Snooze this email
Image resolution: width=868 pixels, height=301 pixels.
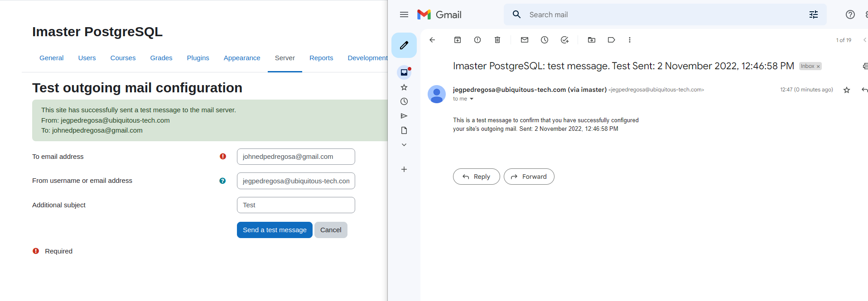click(545, 40)
